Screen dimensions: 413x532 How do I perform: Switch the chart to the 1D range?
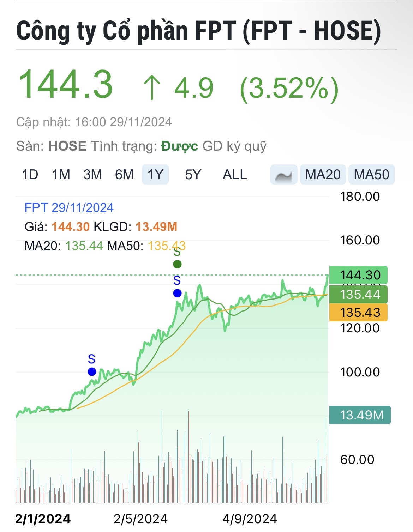30,175
